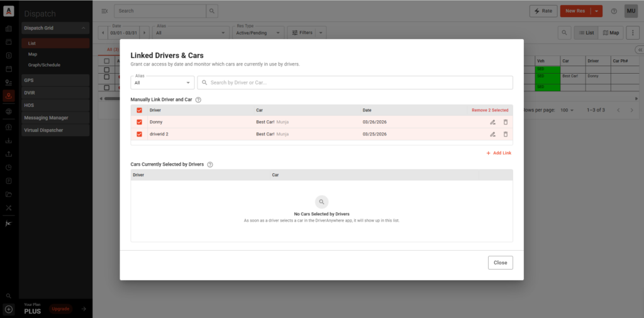Uncheck the driverid 2 row checkbox
The height and width of the screenshot is (318, 644).
pyautogui.click(x=139, y=134)
